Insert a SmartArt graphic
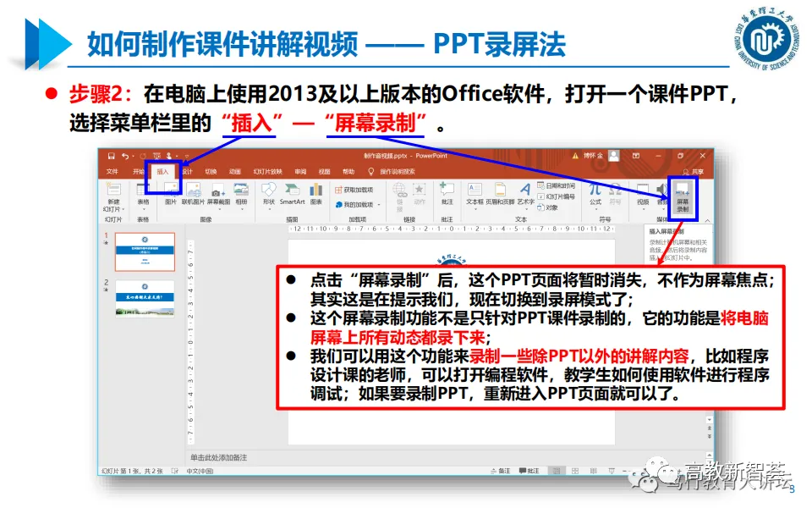Screen dimensions: 812x508 pyautogui.click(x=292, y=193)
